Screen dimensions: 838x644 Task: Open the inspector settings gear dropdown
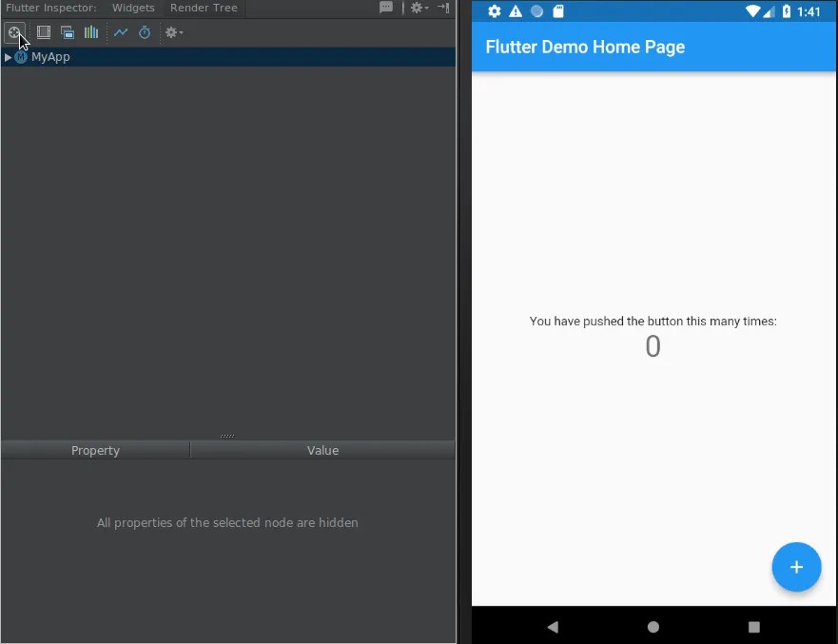tap(172, 32)
